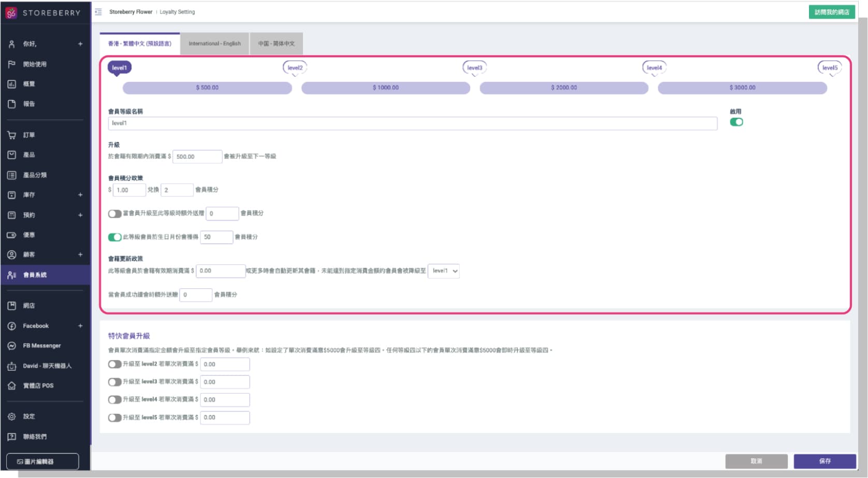Open 庫存 inventory icon
868x478 pixels.
click(11, 195)
